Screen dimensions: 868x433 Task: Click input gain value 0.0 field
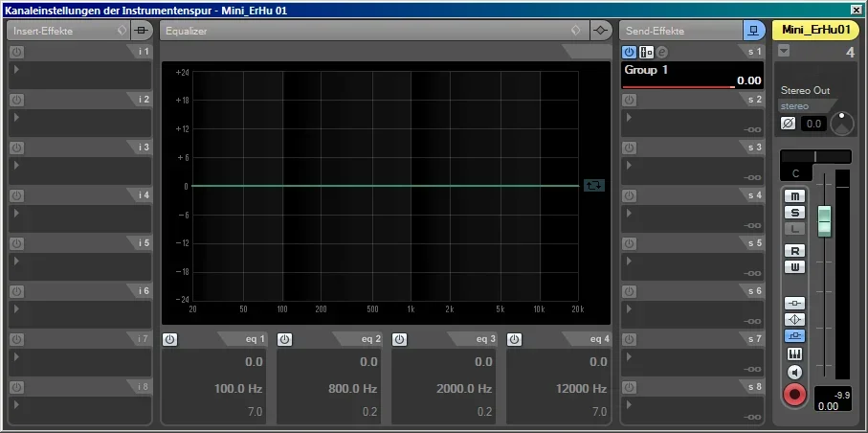(813, 124)
